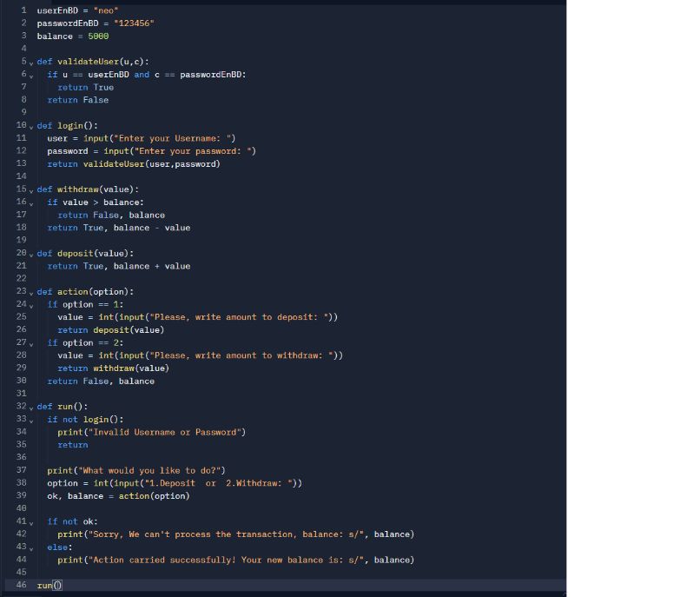The width and height of the screenshot is (700, 597).
Task: Click "Invalid Username or Password" string
Action: coord(165,432)
